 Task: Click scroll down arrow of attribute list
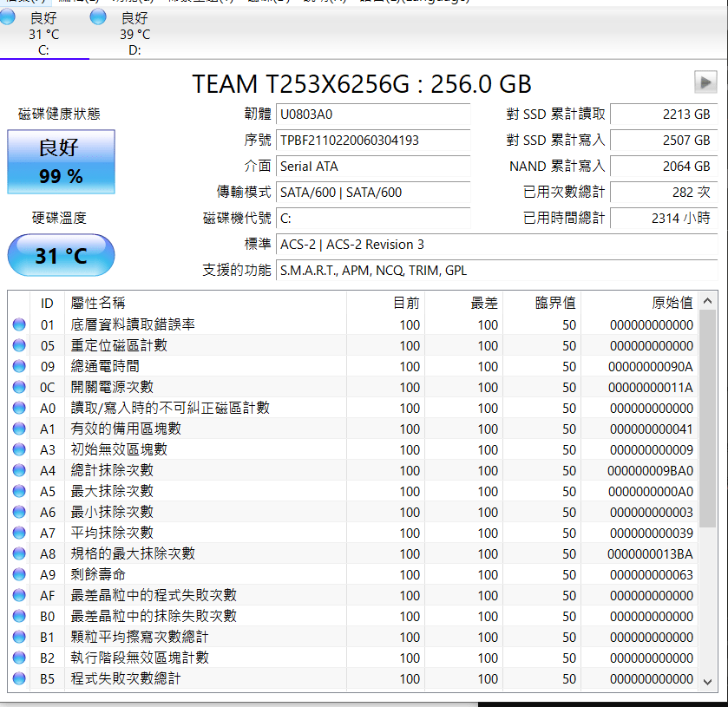click(x=707, y=682)
